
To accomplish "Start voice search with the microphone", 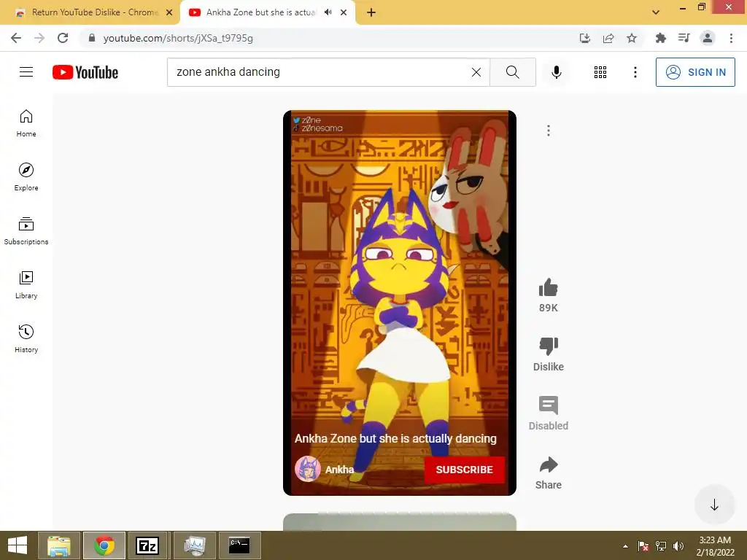I will click(x=556, y=72).
